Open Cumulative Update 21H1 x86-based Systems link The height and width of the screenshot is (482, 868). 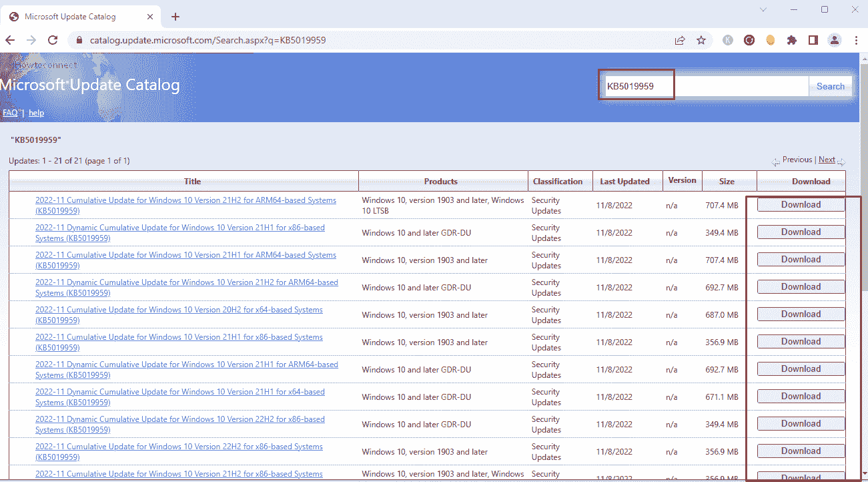pyautogui.click(x=179, y=342)
